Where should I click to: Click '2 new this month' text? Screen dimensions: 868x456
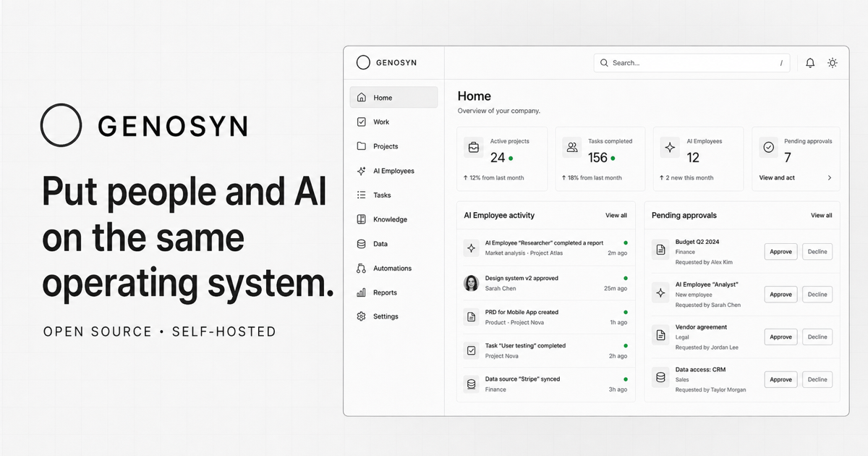pyautogui.click(x=689, y=177)
